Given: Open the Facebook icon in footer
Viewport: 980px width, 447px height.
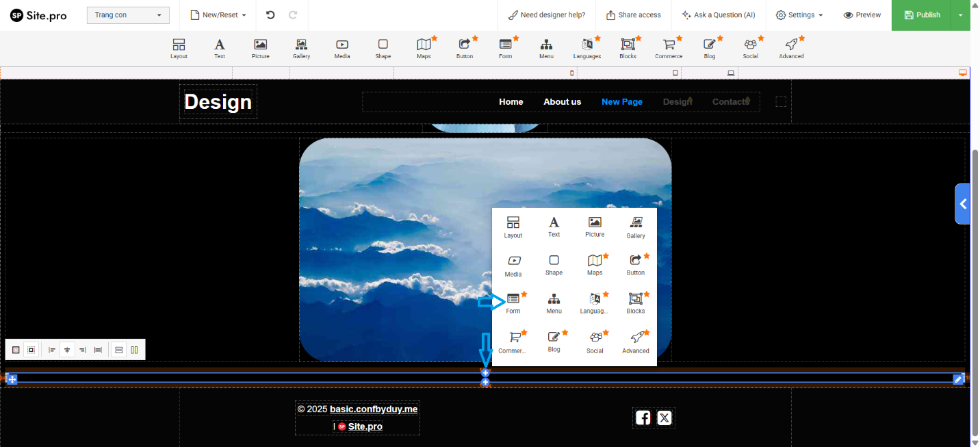Looking at the screenshot, I should [x=643, y=418].
